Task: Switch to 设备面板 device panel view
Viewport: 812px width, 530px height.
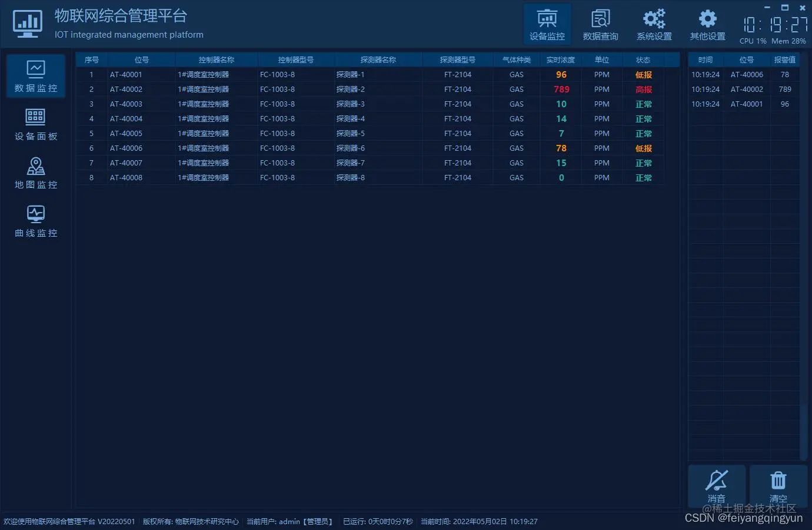Action: pos(36,124)
